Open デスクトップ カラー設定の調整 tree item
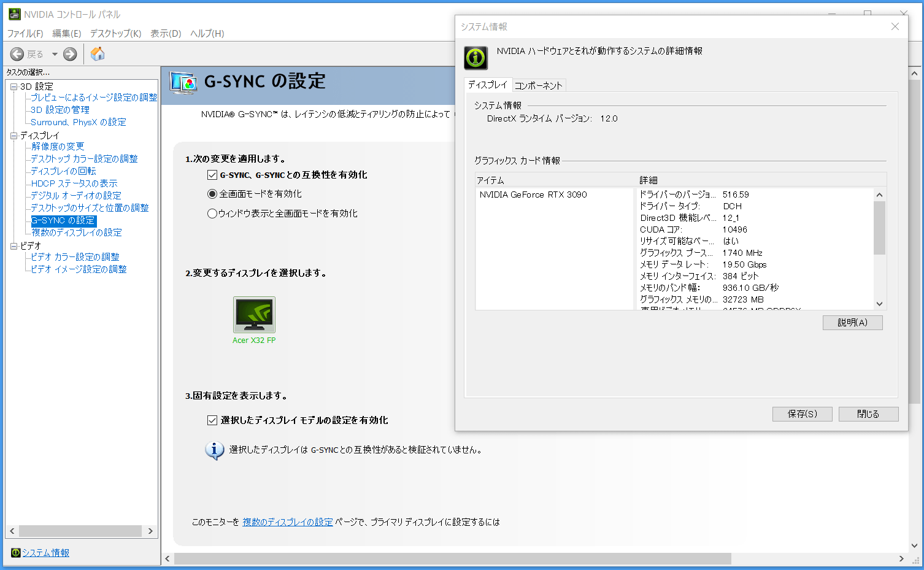This screenshot has width=924, height=570. [84, 159]
